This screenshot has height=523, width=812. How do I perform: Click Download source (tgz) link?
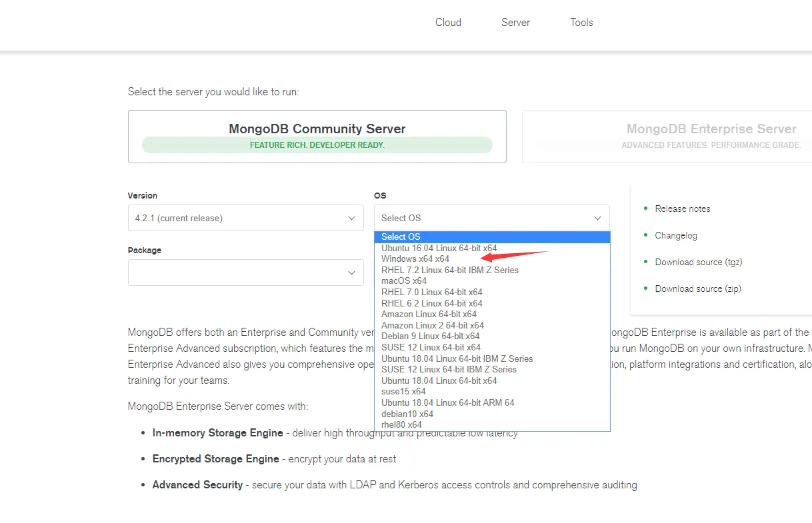(699, 262)
